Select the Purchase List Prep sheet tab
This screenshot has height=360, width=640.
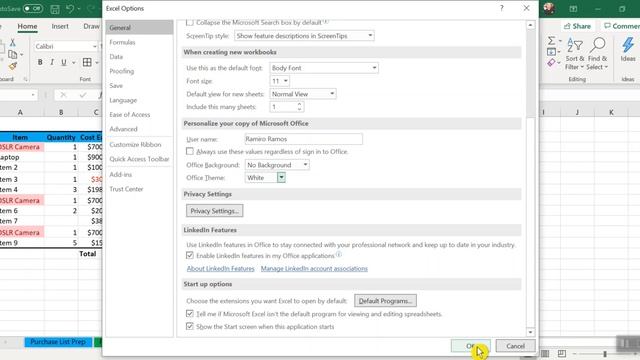pyautogui.click(x=58, y=342)
